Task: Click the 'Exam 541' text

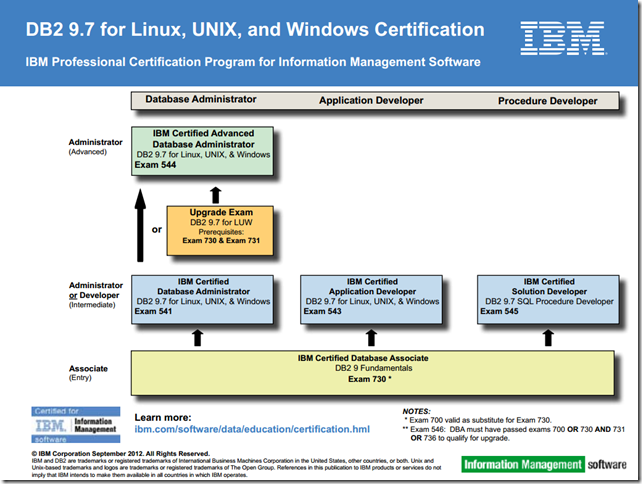Action: (x=153, y=312)
